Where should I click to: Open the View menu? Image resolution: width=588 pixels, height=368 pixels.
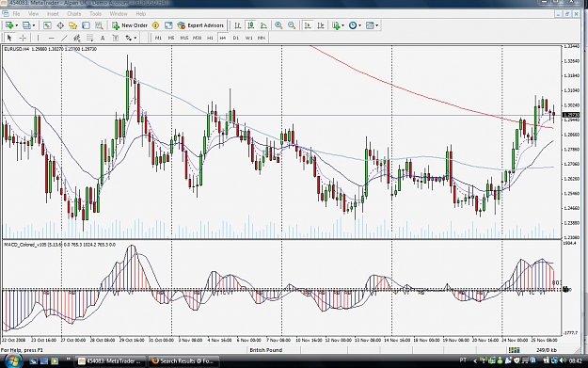(x=33, y=14)
